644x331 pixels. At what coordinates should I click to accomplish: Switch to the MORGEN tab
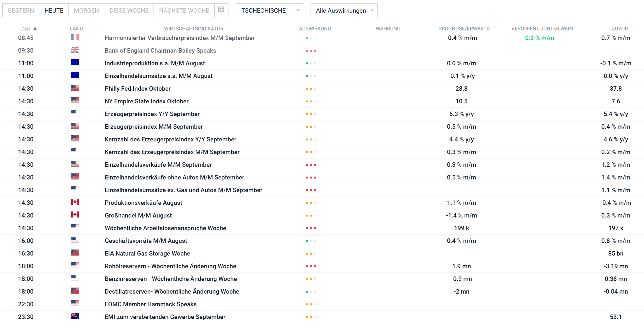point(86,10)
